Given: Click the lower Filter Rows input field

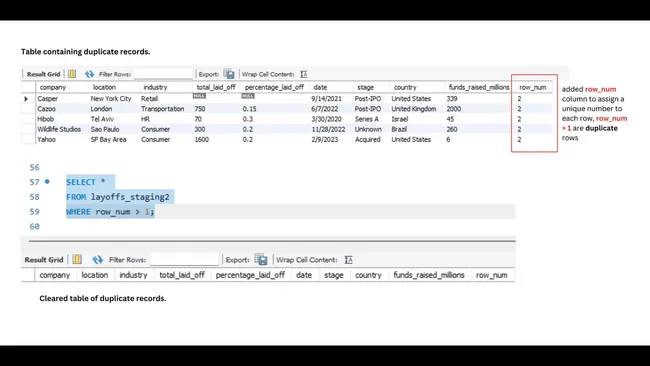Looking at the screenshot, I should (x=184, y=259).
